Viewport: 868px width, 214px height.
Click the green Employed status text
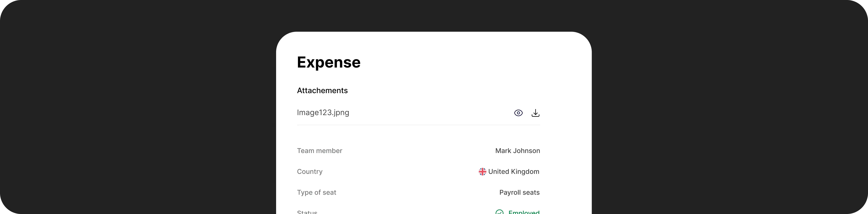coord(524,212)
